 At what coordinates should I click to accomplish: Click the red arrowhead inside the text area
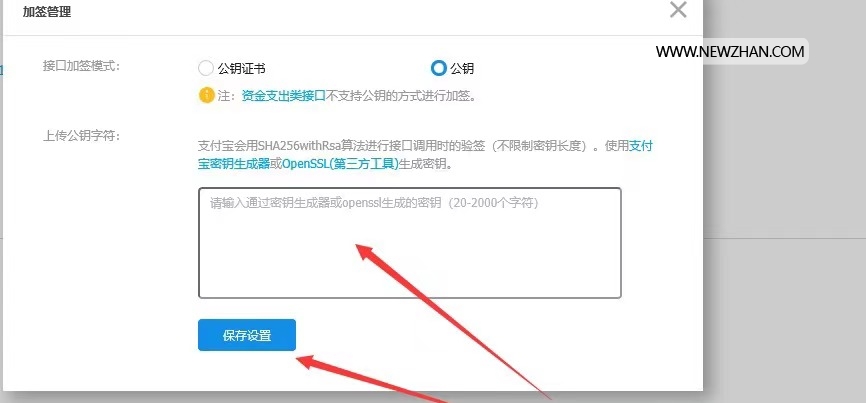[x=366, y=253]
